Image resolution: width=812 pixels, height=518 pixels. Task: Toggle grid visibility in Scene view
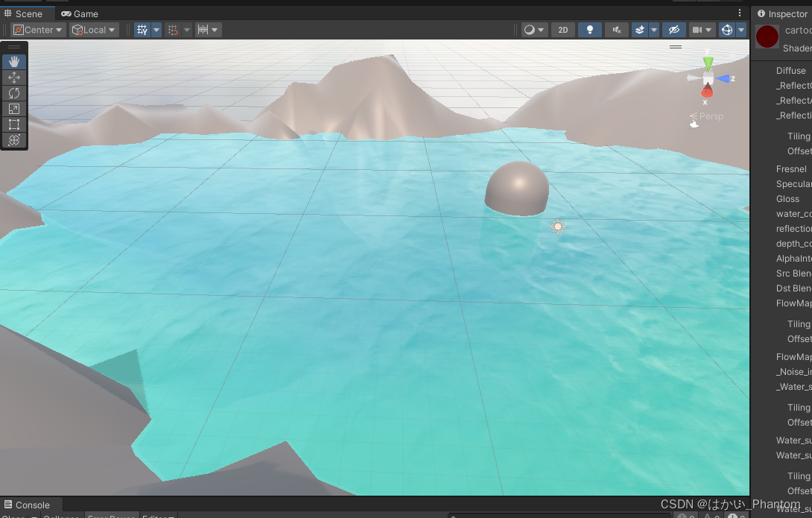click(142, 30)
